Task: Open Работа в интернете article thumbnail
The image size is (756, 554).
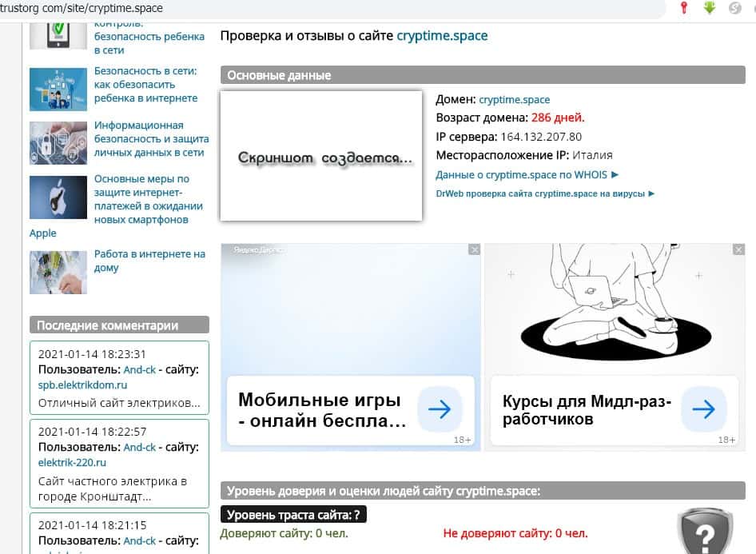Action: [x=58, y=273]
